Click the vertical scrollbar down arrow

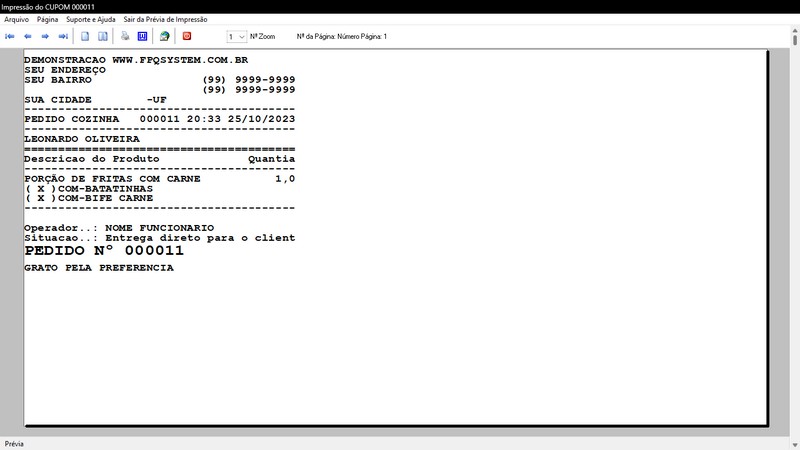[795, 445]
